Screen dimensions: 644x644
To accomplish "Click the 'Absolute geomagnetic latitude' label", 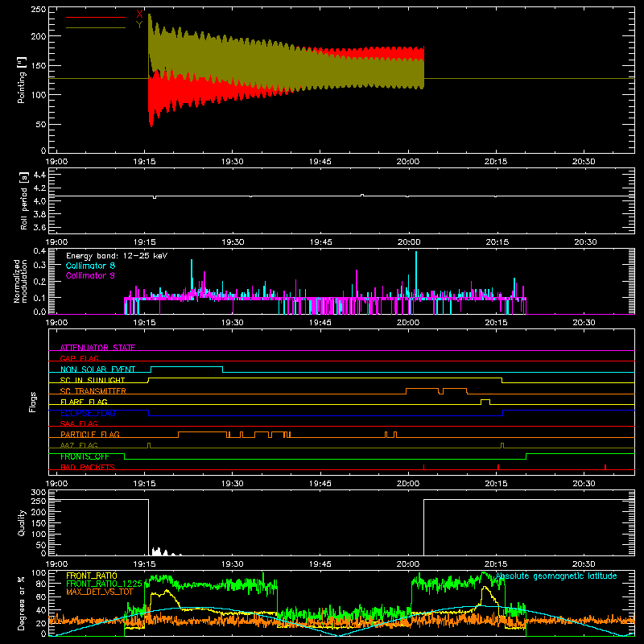I will click(556, 576).
